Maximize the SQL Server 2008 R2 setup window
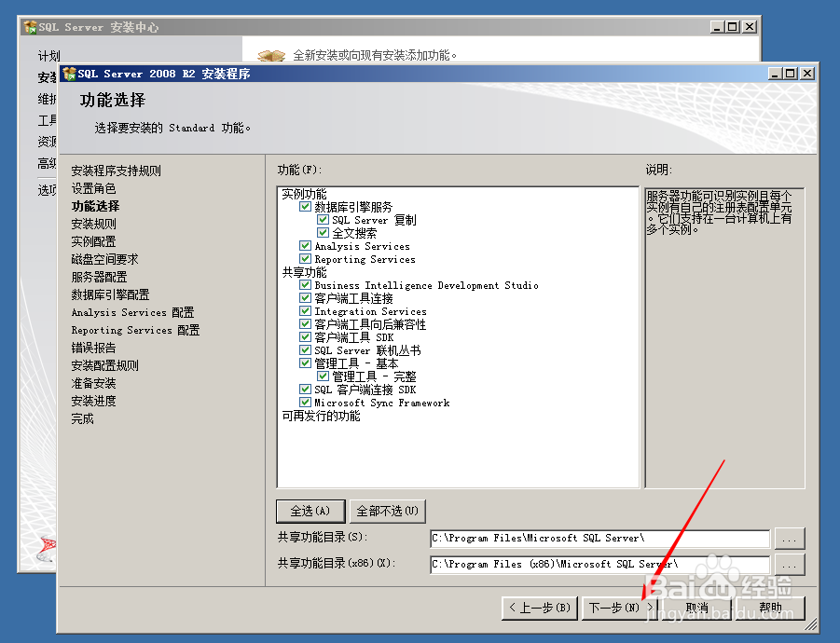Screen dimensions: 840x643 tap(791, 74)
